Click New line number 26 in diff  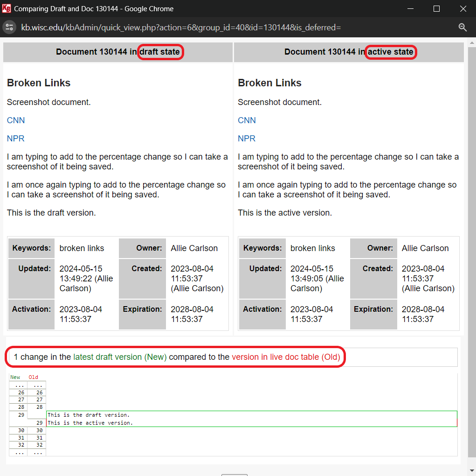[21, 392]
